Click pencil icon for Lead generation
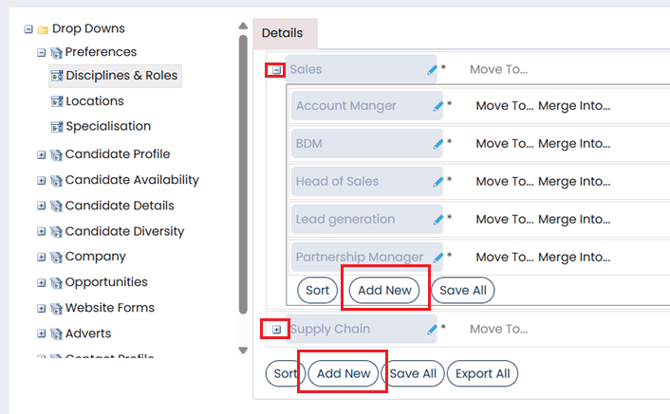Image resolution: width=670 pixels, height=414 pixels. click(x=438, y=220)
